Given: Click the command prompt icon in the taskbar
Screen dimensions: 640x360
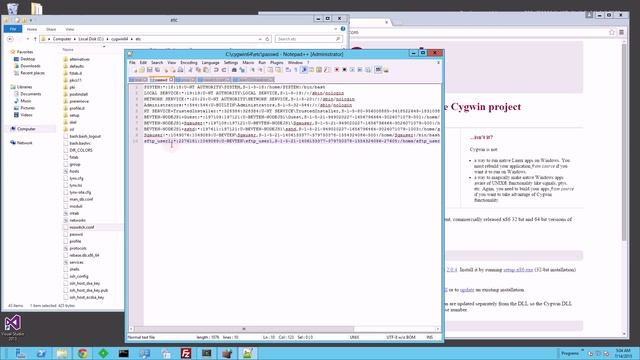Looking at the screenshot, I should click(124, 353).
